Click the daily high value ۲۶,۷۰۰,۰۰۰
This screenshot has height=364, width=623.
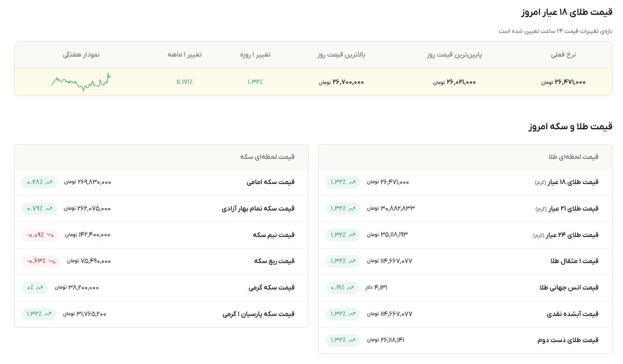(x=341, y=82)
